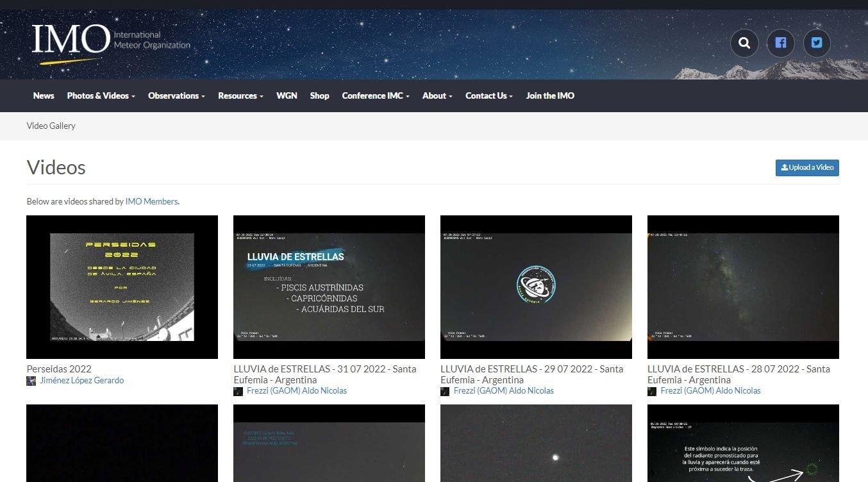Open the Resources dropdown menu
The image size is (868, 482).
coord(240,96)
